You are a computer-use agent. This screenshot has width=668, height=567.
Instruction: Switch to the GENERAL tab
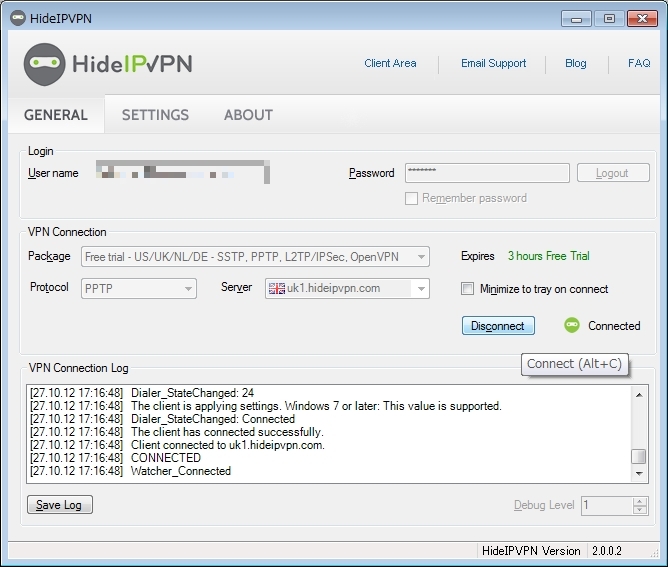(x=56, y=115)
